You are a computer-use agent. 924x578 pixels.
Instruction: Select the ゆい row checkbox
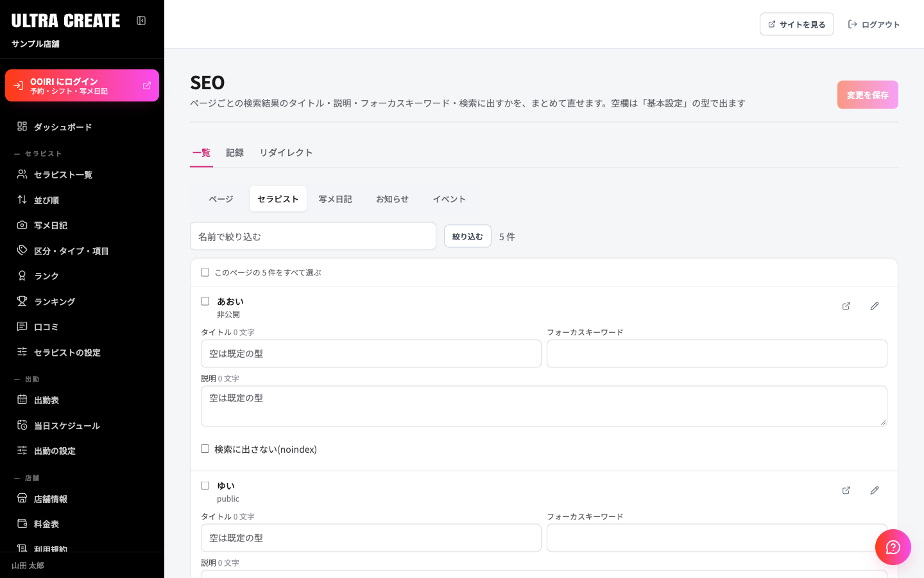pyautogui.click(x=205, y=486)
